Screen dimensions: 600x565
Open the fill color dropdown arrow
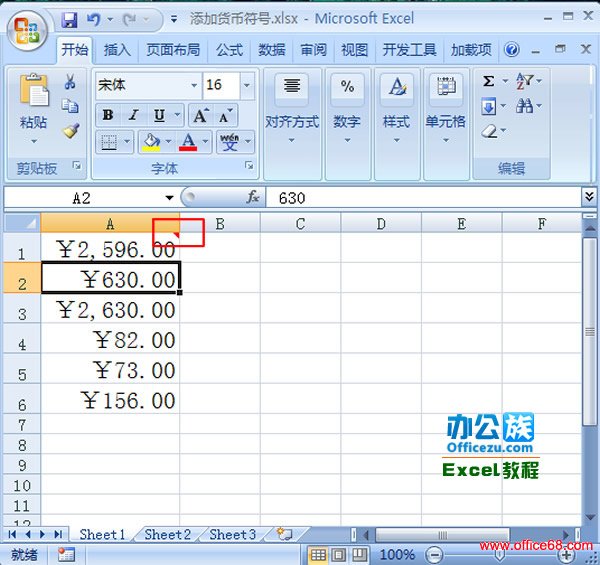tap(168, 142)
